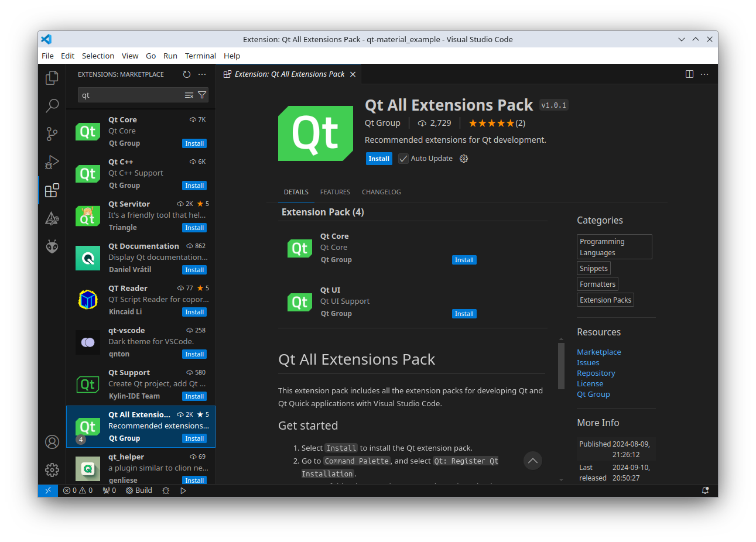Install Qt Documentation from the sidebar
Image resolution: width=756 pixels, height=542 pixels.
pos(194,270)
